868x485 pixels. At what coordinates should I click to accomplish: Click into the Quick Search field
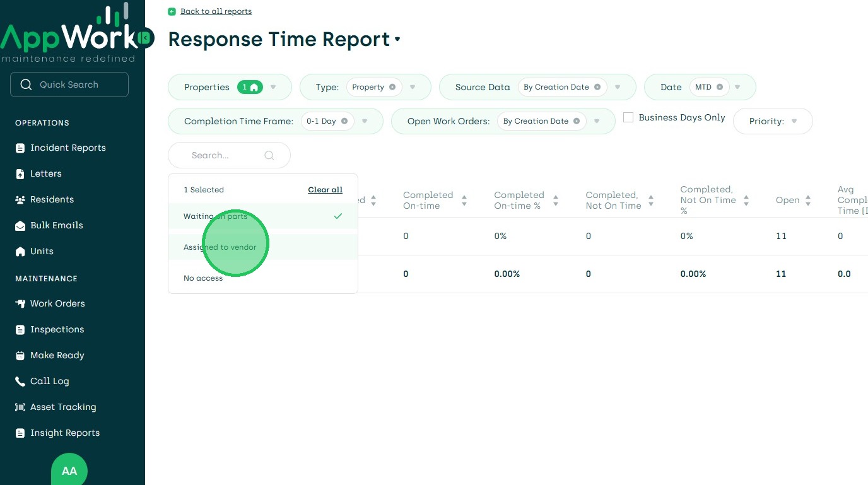pos(69,85)
